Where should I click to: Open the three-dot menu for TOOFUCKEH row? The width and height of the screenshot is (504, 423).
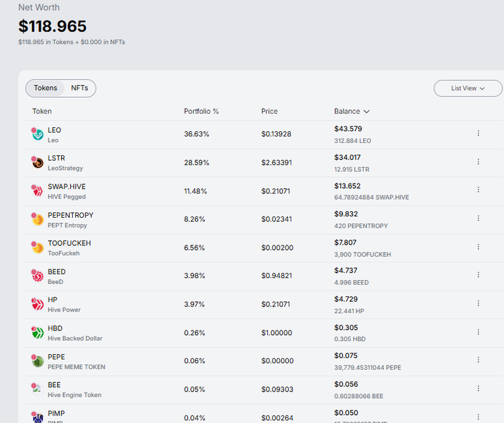click(x=478, y=247)
